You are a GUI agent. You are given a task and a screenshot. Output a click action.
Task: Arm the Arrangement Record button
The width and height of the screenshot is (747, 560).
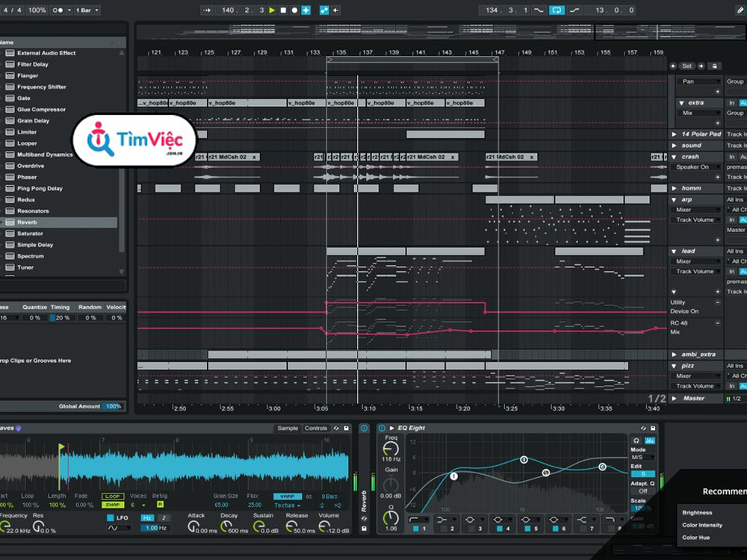(x=294, y=10)
